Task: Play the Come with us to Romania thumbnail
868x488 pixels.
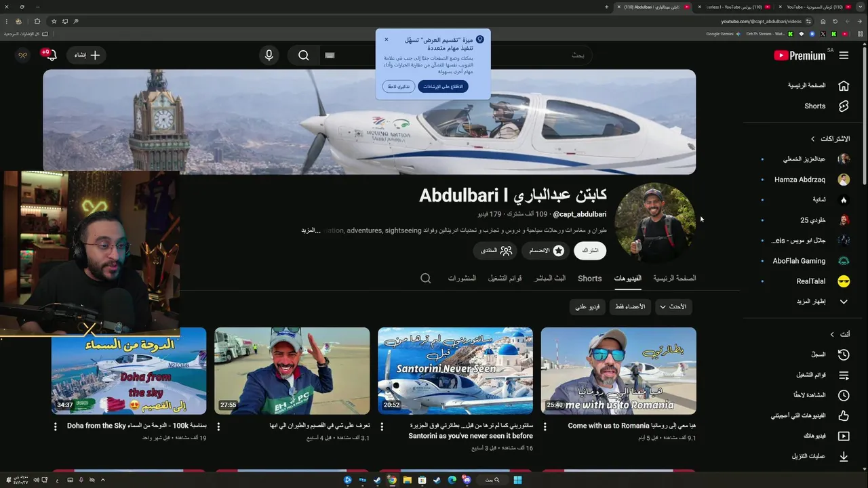Action: click(618, 371)
